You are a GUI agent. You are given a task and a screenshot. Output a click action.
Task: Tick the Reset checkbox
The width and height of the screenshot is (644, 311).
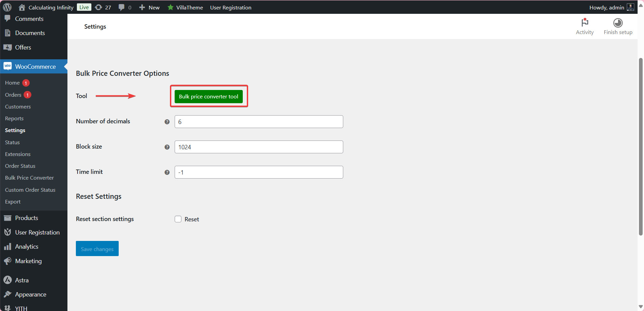pos(178,219)
